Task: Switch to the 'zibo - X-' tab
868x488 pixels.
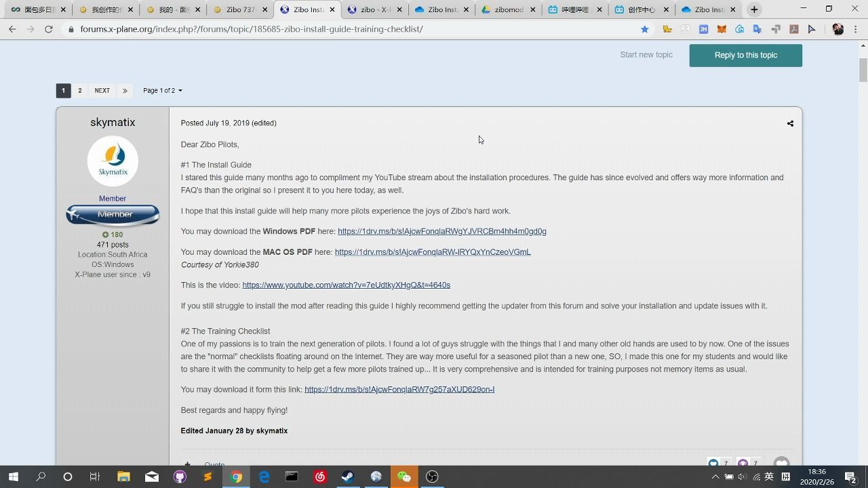Action: pos(375,9)
